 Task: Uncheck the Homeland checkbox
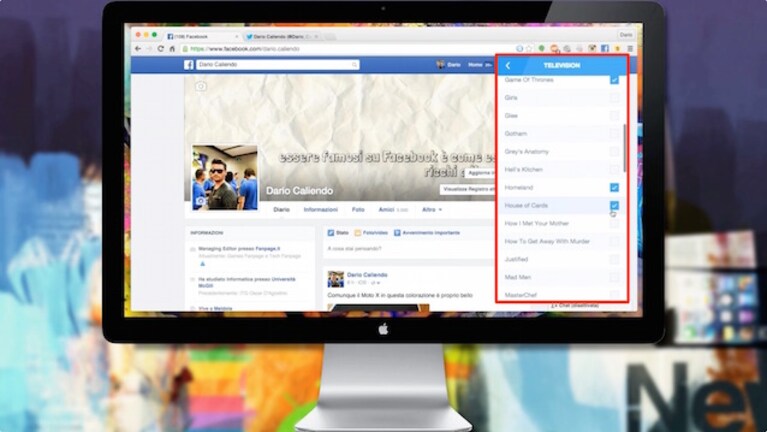coord(614,187)
